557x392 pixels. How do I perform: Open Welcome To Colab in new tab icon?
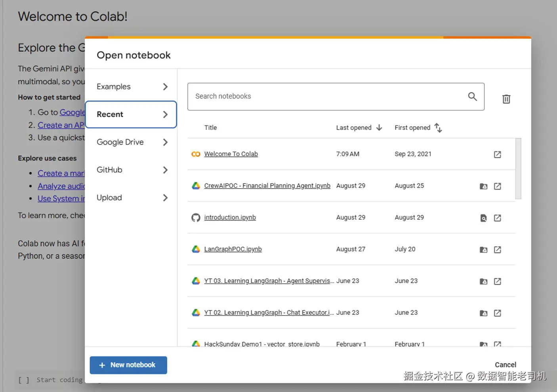498,154
